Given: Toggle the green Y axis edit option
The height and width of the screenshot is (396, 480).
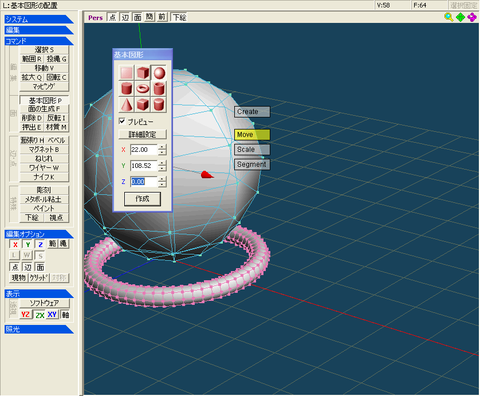Looking at the screenshot, I should point(28,244).
